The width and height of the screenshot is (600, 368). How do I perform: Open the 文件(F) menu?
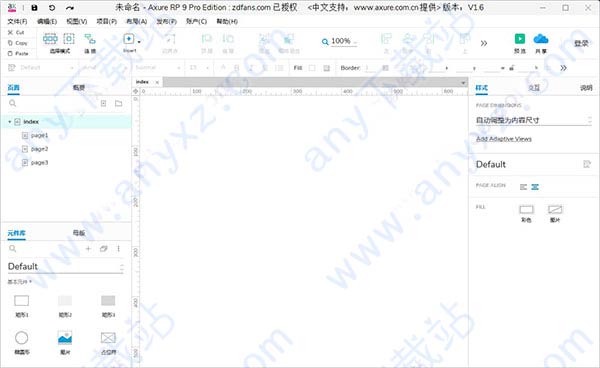pyautogui.click(x=17, y=21)
